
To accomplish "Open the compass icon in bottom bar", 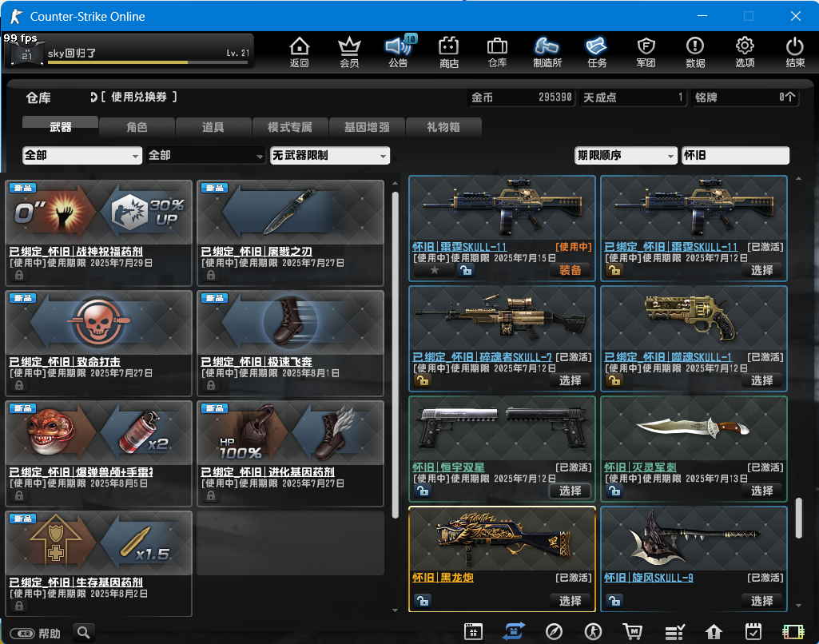I will pyautogui.click(x=554, y=631).
